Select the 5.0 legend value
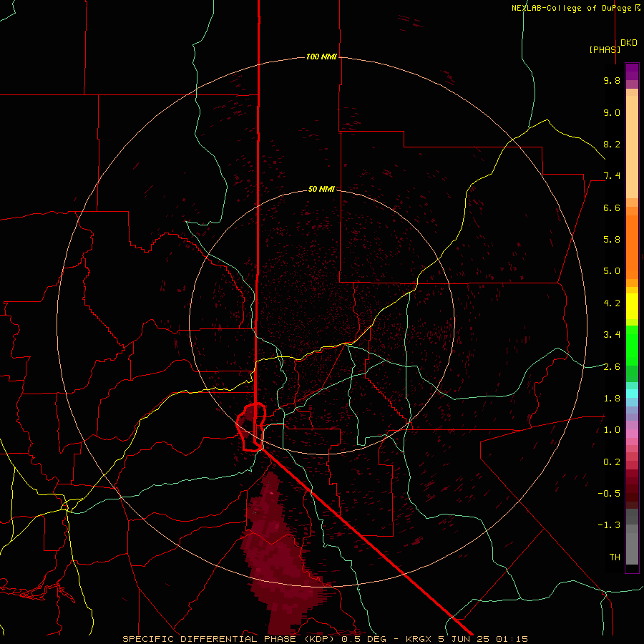The height and width of the screenshot is (644, 644). (x=612, y=271)
